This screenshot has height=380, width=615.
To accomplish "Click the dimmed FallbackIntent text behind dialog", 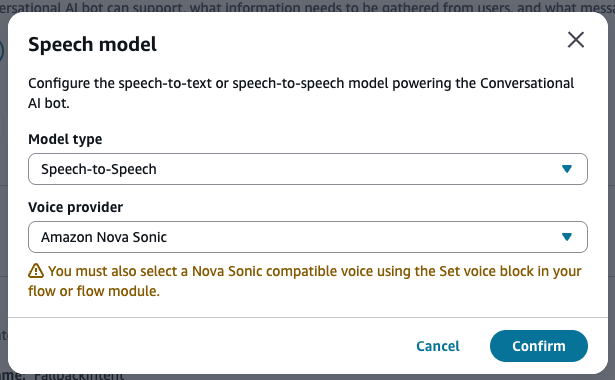I will pos(78,376).
